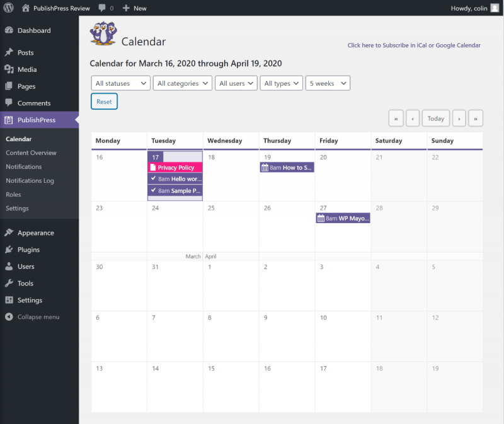Viewport: 504px width, 424px height.
Task: Jump to previous period with double-left arrow
Action: point(396,118)
